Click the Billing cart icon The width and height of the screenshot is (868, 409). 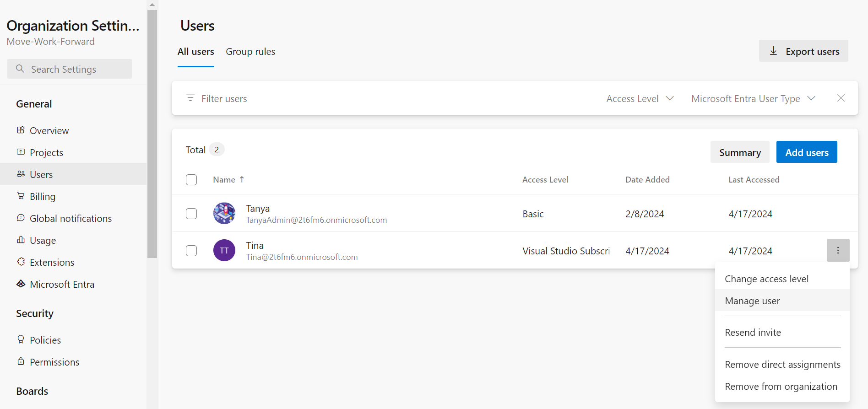tap(21, 196)
